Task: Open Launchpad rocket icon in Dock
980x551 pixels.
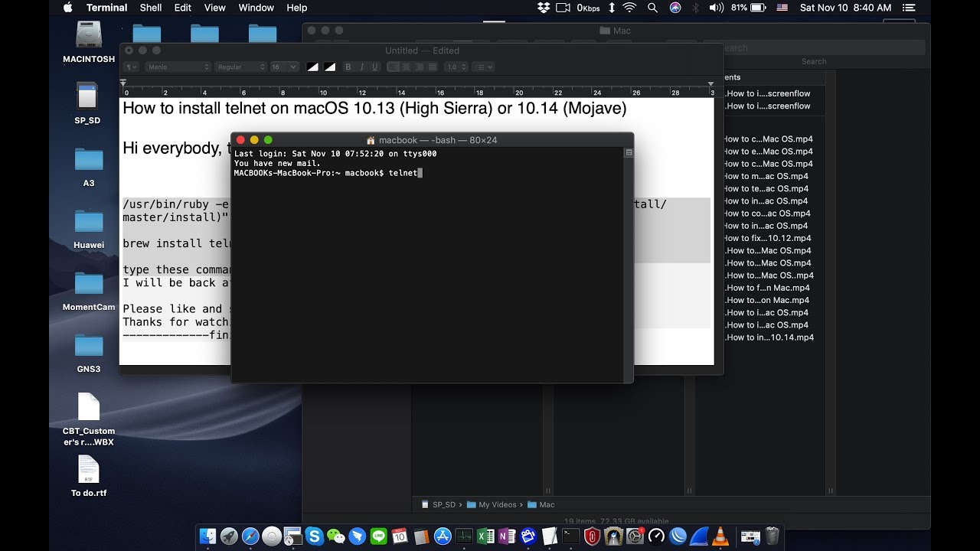Action: click(x=229, y=536)
